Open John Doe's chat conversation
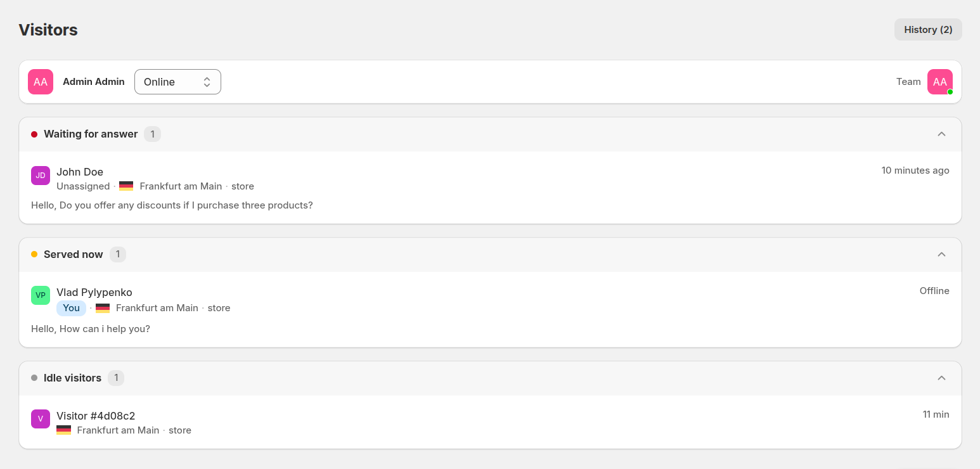Screen dimensions: 980x469 click(80, 172)
